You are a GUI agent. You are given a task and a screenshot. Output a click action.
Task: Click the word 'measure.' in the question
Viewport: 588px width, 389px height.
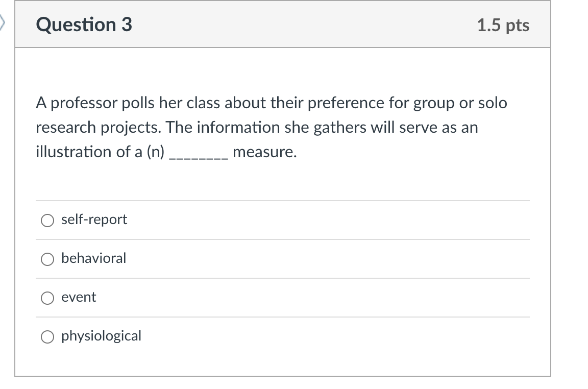point(265,152)
